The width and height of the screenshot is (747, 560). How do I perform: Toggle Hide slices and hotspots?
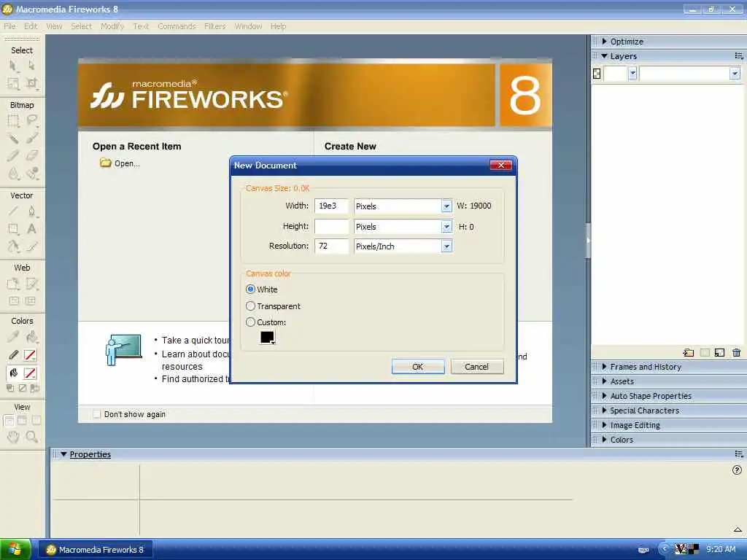pyautogui.click(x=14, y=301)
